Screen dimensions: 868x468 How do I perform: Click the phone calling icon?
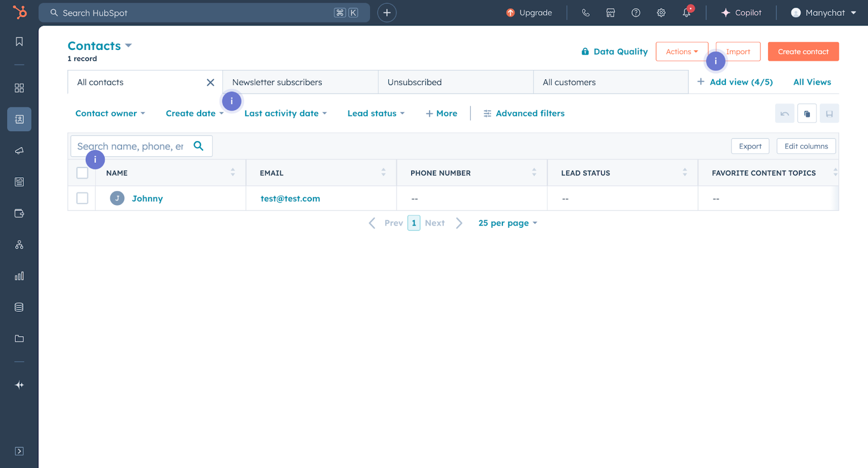(x=585, y=12)
